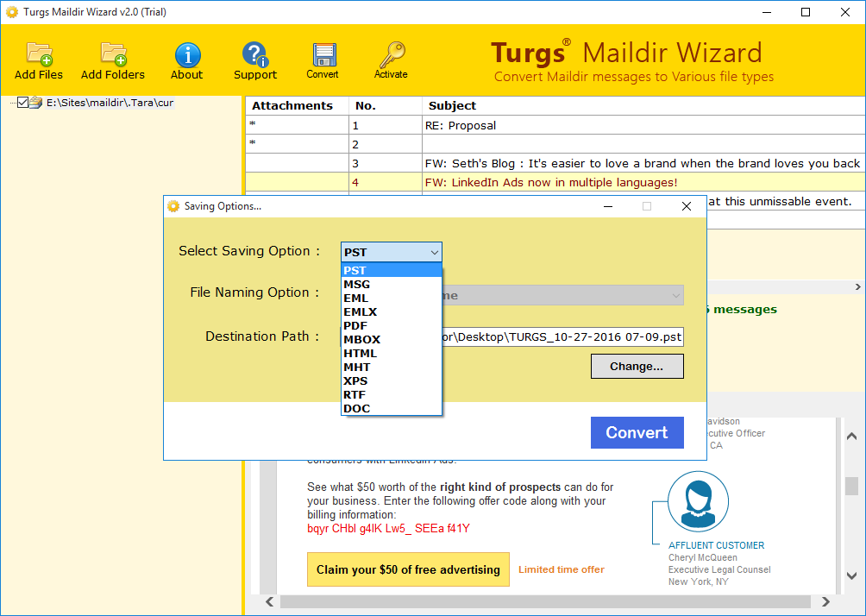Choose EMLX from saving option list
Image resolution: width=866 pixels, height=616 pixels.
tap(391, 311)
